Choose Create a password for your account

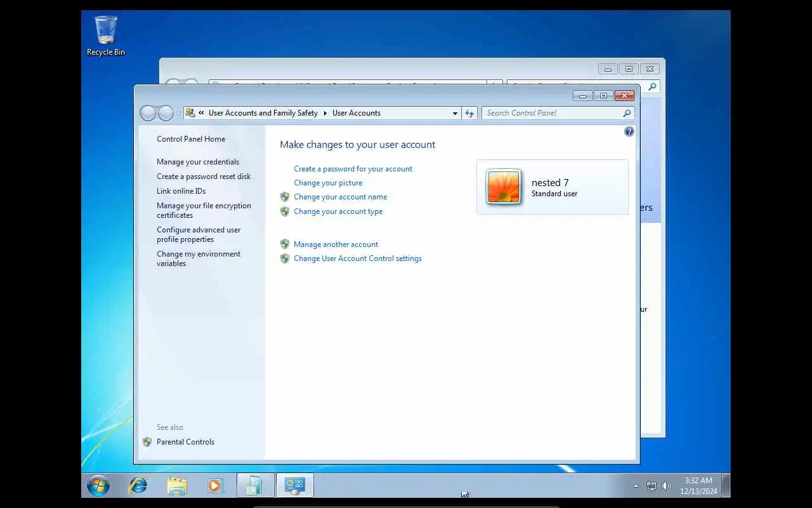(353, 169)
